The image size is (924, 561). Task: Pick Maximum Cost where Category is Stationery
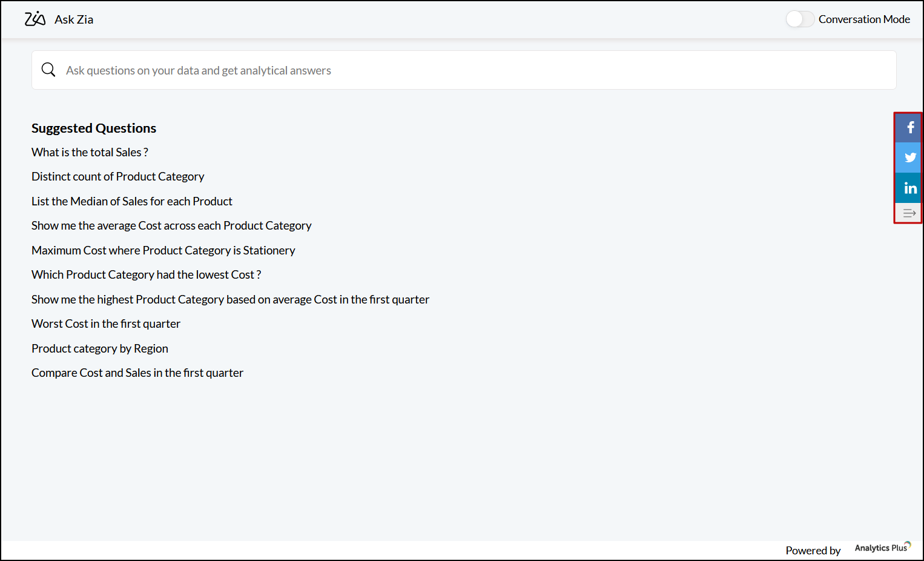[x=163, y=250]
